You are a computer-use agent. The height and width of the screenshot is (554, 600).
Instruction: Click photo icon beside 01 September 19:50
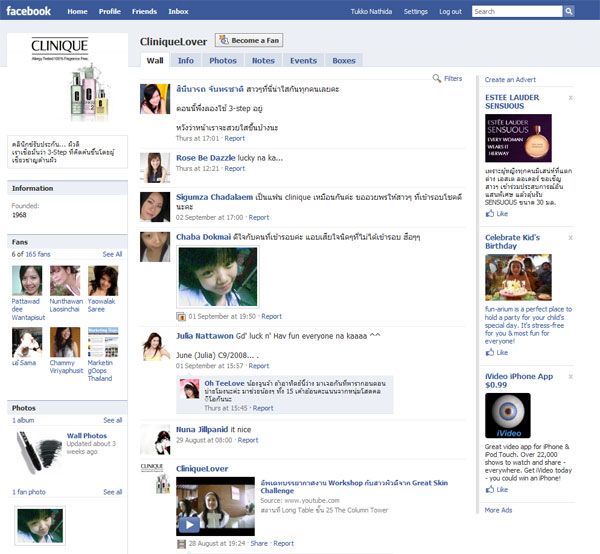click(181, 316)
